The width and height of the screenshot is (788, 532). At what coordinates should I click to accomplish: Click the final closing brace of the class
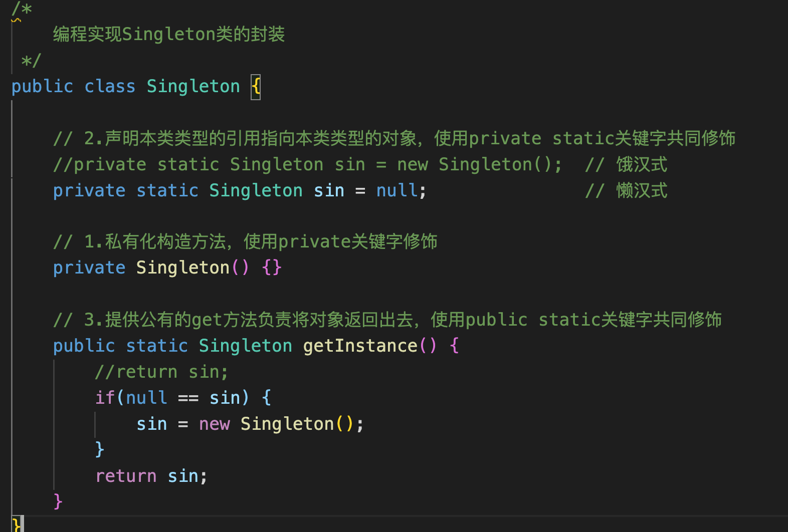point(17,524)
